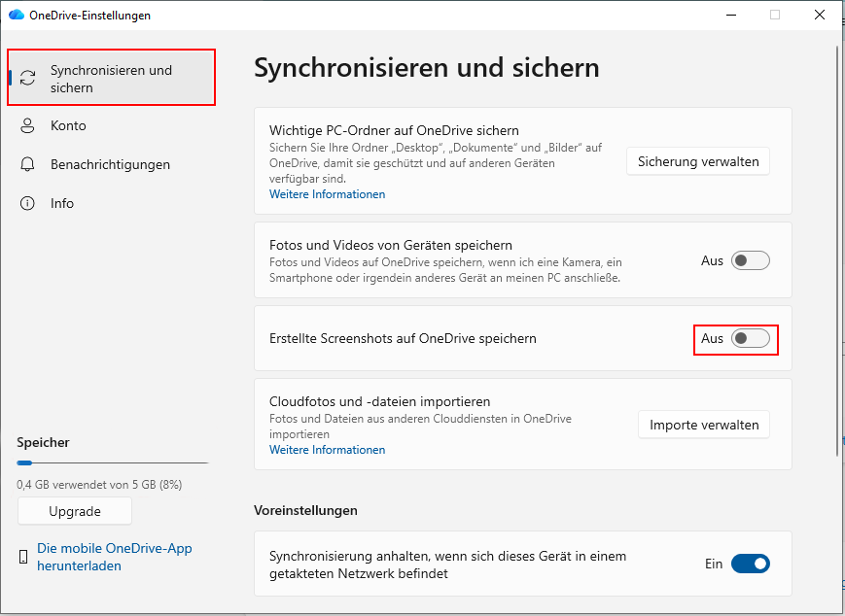845x616 pixels.
Task: Close the OneDrive-Einstellungen window
Action: [x=820, y=16]
